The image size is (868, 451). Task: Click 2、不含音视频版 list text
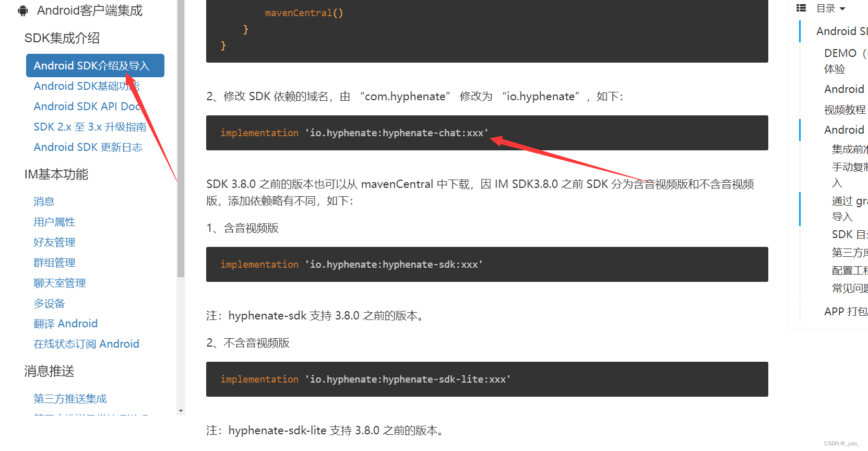[x=248, y=343]
